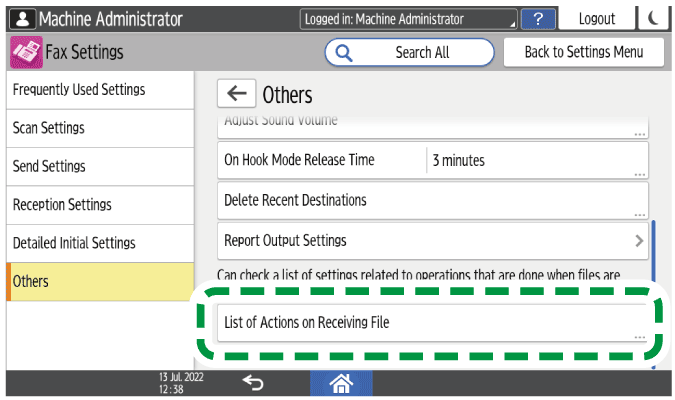
Task: Click the vertical scrollbar in settings list
Action: pos(653,250)
